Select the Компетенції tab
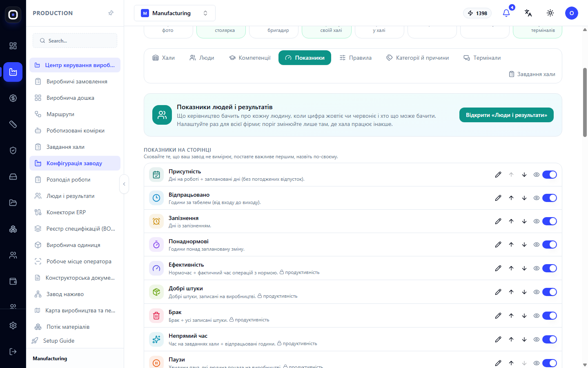This screenshot has height=368, width=588. (250, 58)
